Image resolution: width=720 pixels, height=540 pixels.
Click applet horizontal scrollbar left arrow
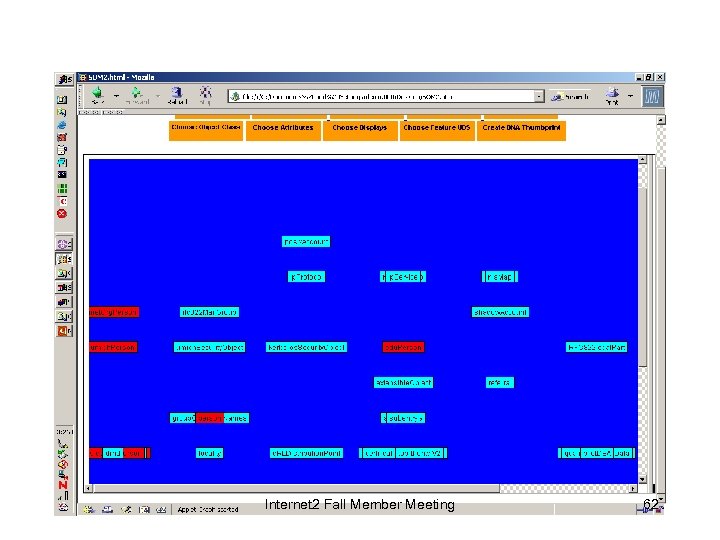point(89,489)
